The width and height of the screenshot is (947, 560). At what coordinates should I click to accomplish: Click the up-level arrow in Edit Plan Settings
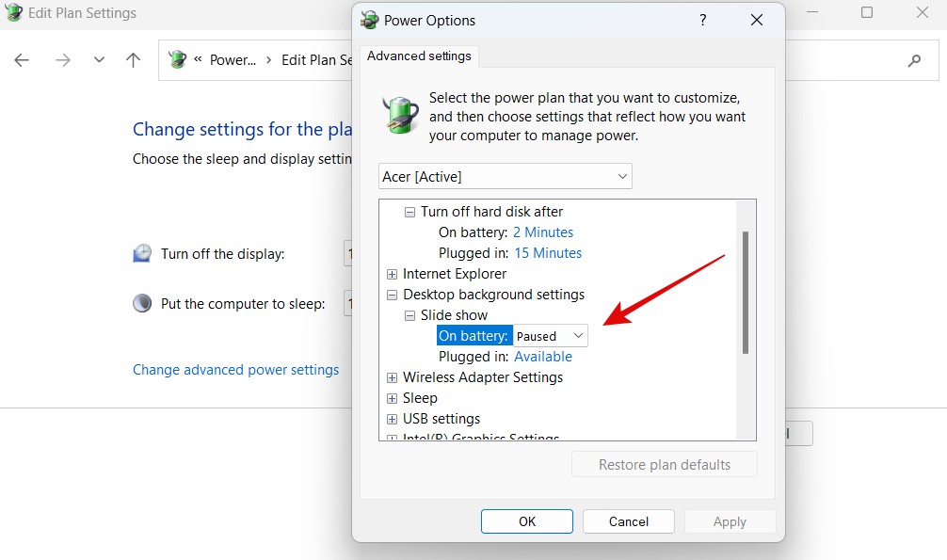click(x=133, y=60)
